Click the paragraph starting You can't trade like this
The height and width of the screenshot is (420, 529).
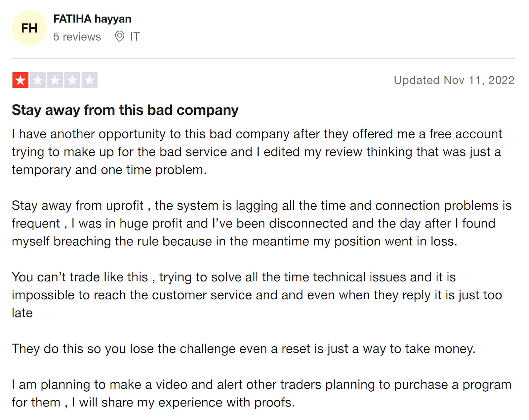tap(257, 295)
